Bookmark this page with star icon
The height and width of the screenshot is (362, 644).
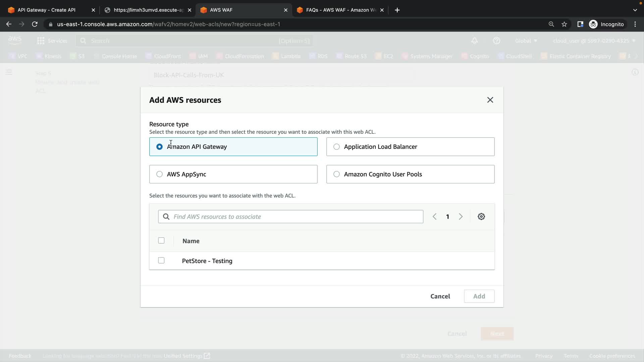[x=564, y=24]
